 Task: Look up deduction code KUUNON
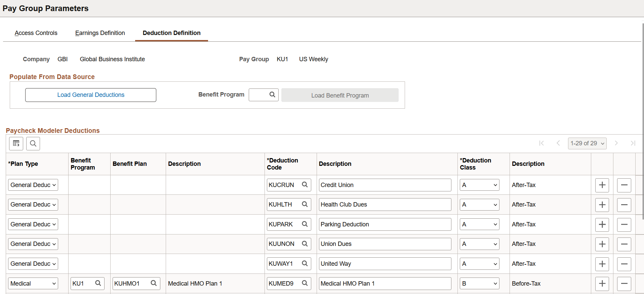pos(305,244)
